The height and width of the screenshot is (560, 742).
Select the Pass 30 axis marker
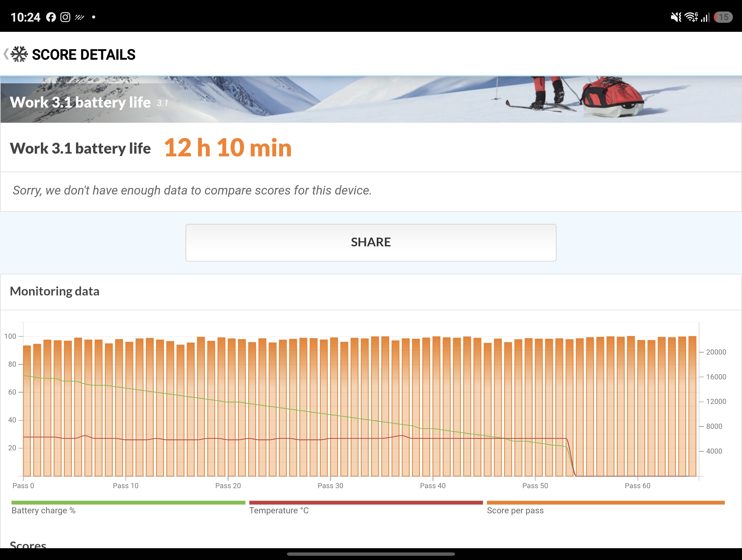(x=330, y=485)
